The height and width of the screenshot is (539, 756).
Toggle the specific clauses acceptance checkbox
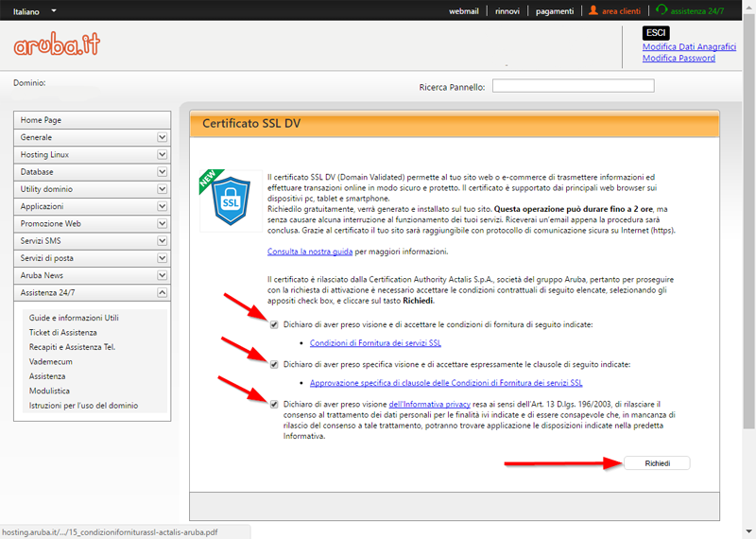[274, 364]
